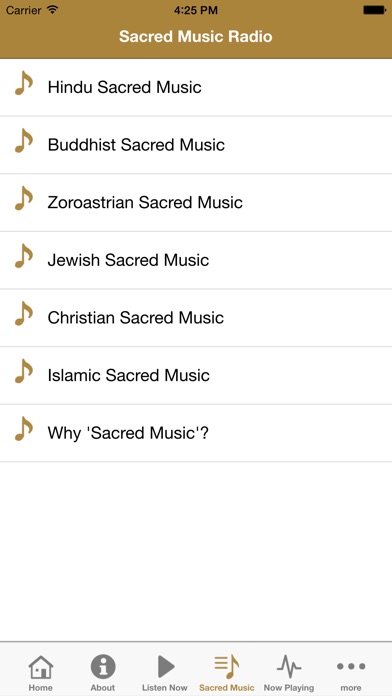Image resolution: width=392 pixels, height=696 pixels.
Task: Click music note beside Hindu Sacred Music
Action: coord(24,83)
